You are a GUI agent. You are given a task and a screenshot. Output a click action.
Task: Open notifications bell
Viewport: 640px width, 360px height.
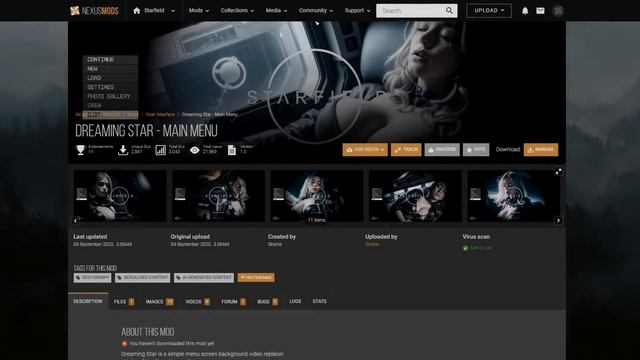click(525, 11)
